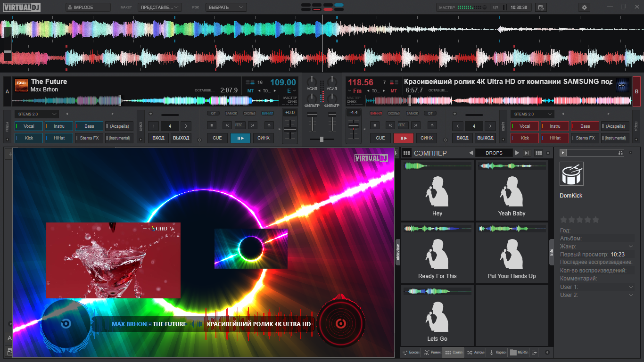The width and height of the screenshot is (644, 362).
Task: Click deck A pitch slider
Action: [x=289, y=130]
